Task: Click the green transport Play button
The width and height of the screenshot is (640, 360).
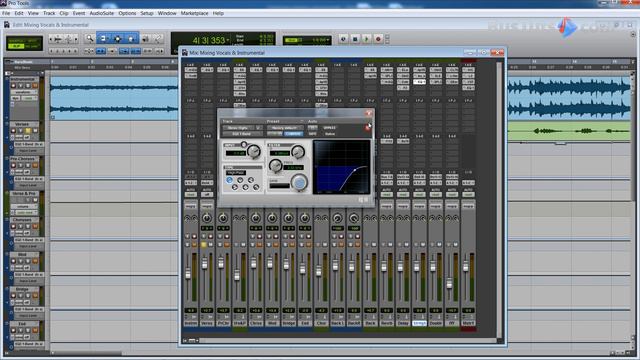Action: click(x=366, y=39)
